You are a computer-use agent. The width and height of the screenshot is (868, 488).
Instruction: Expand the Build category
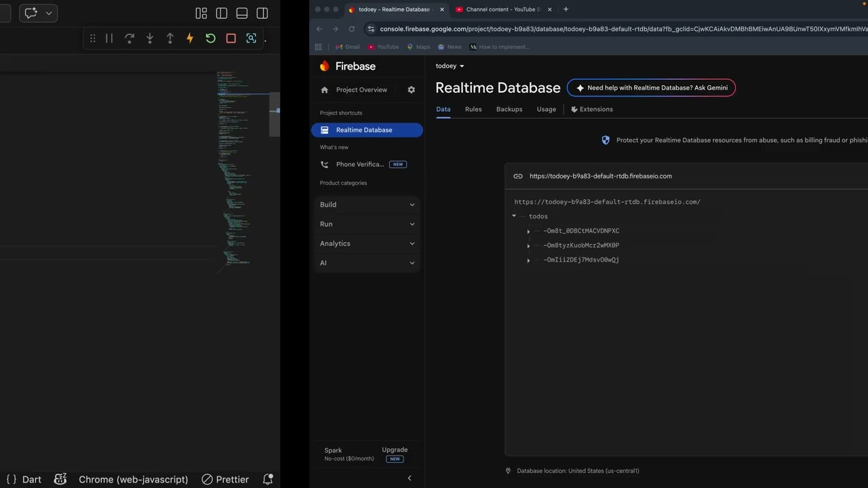point(367,205)
